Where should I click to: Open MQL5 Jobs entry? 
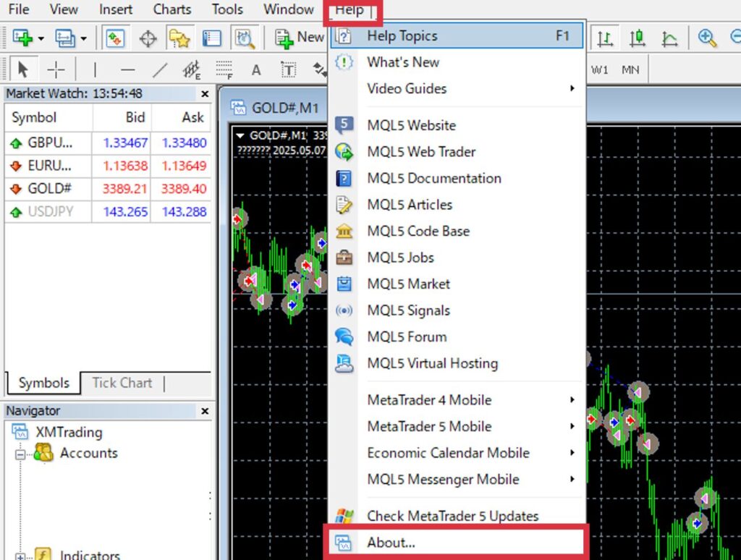[457, 258]
